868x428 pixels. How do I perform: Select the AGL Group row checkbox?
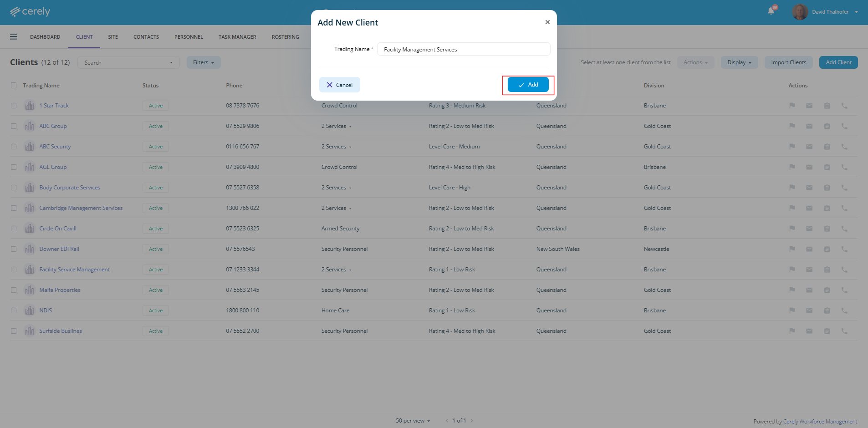(14, 167)
